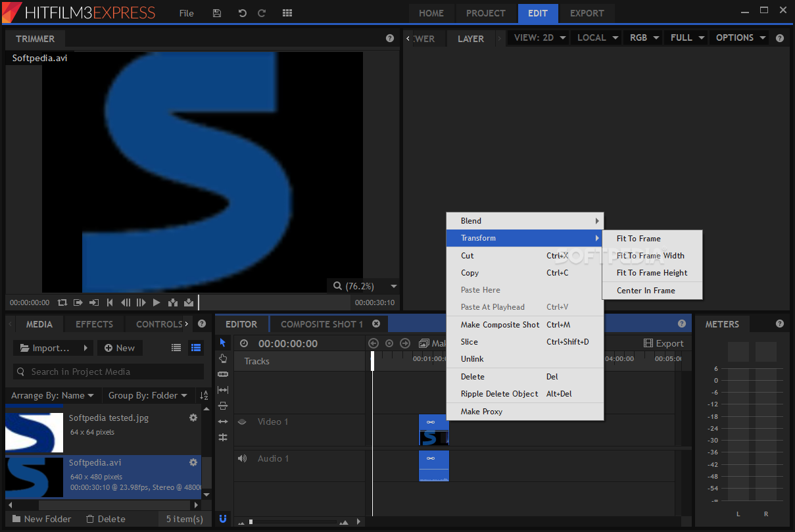Expand the Import arrow dropdown
Image resolution: width=795 pixels, height=532 pixels.
(x=85, y=348)
